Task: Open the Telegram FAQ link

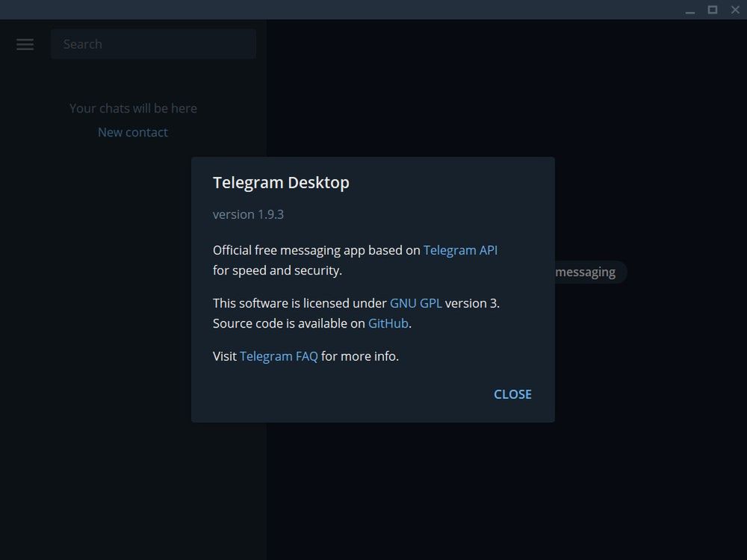Action: pos(279,356)
